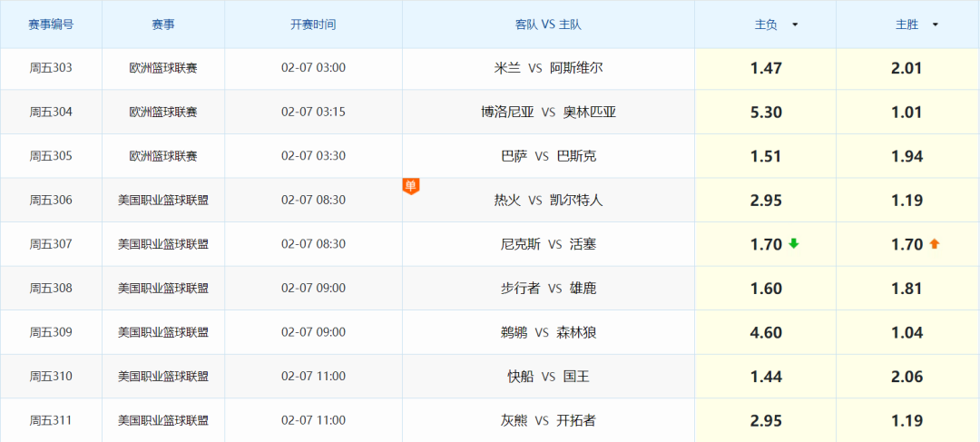Pick 主负 odds 4.60 for 鹈鹕 match
The height and width of the screenshot is (442, 980).
click(x=766, y=332)
